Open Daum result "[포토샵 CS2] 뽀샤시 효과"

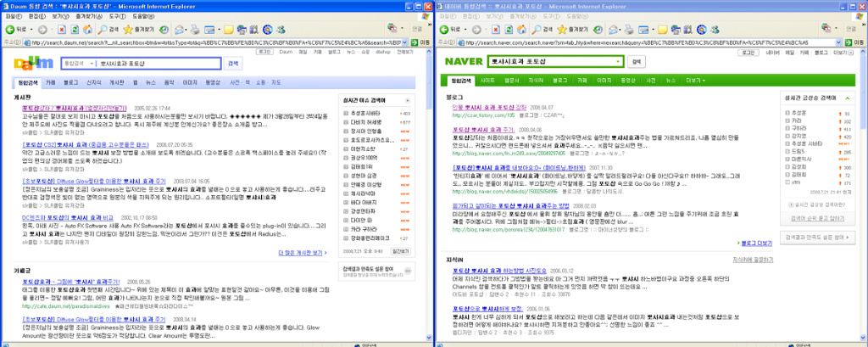click(x=87, y=143)
